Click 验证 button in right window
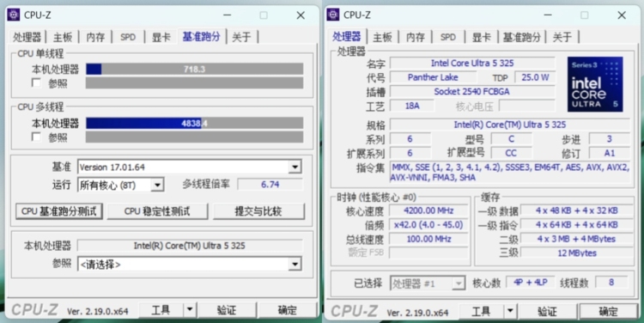 tap(548, 311)
